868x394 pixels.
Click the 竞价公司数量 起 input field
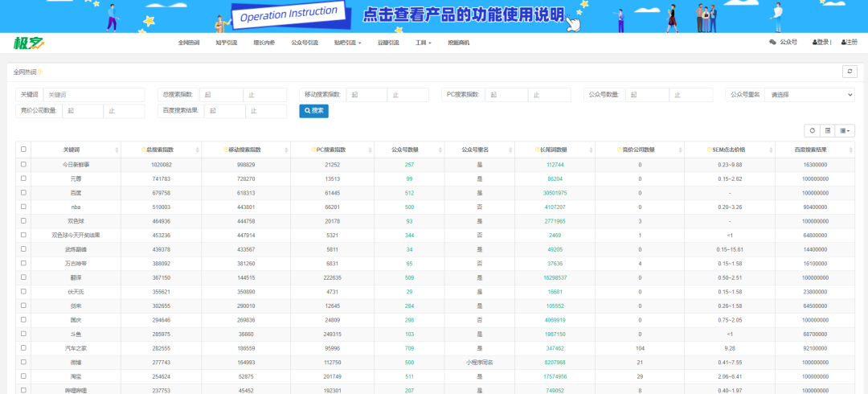(83, 111)
